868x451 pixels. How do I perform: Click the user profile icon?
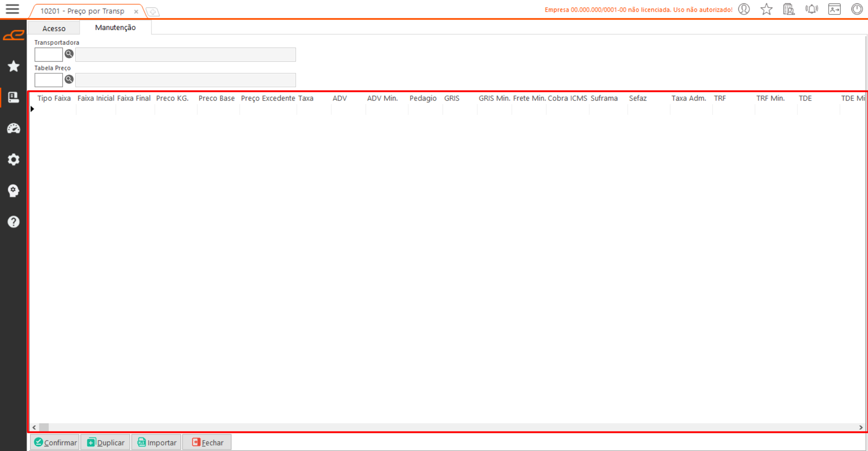(744, 9)
